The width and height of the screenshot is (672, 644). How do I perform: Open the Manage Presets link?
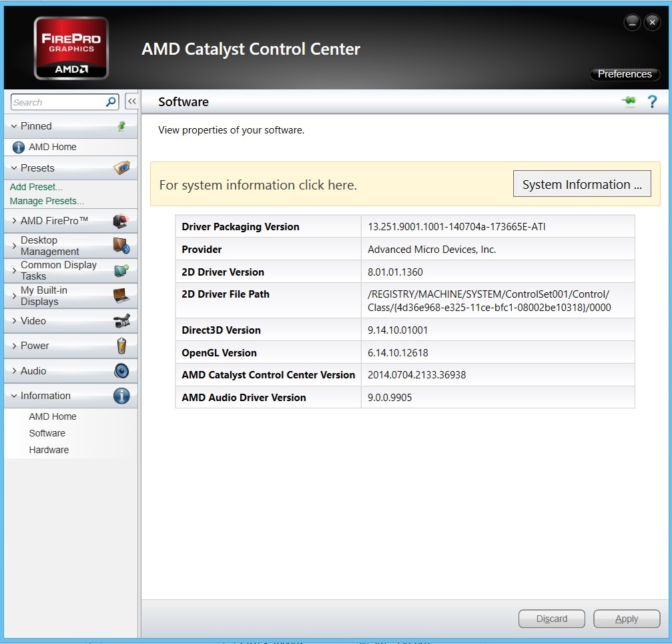(x=47, y=201)
